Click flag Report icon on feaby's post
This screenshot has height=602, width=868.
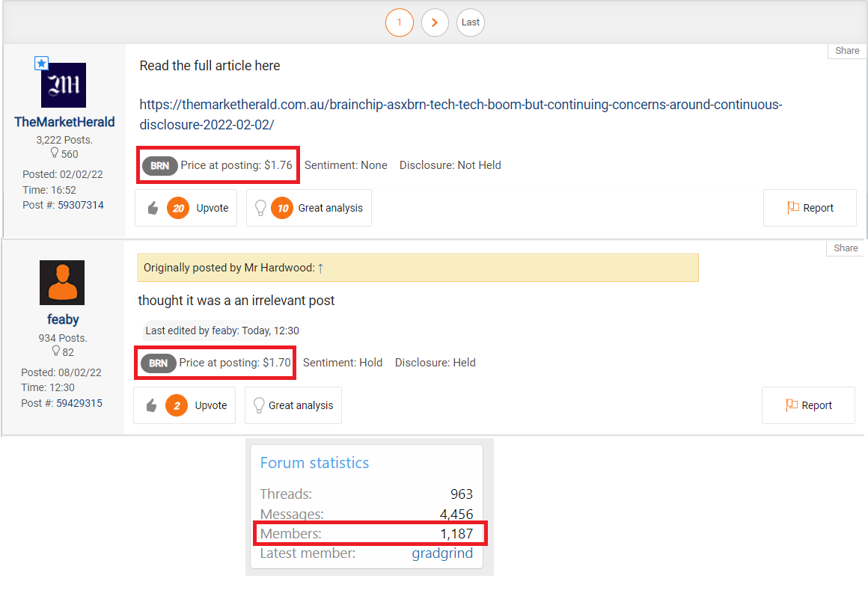(x=792, y=405)
